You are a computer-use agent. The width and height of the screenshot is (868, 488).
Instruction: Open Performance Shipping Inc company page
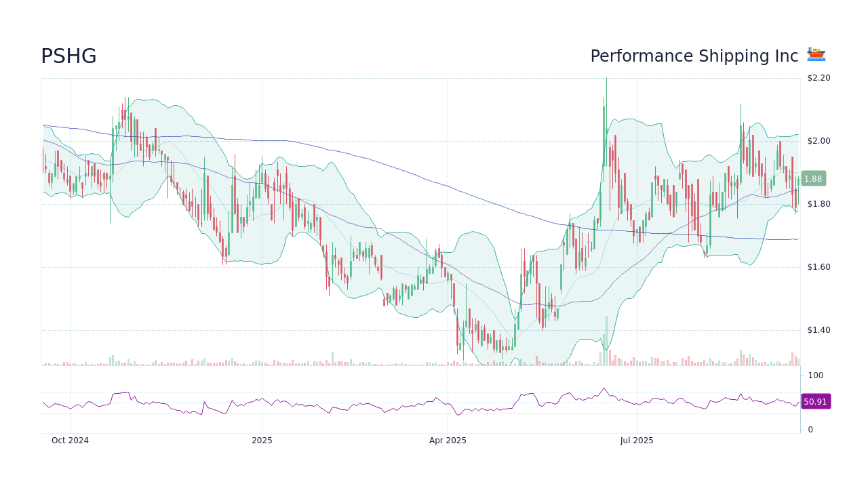tap(693, 56)
